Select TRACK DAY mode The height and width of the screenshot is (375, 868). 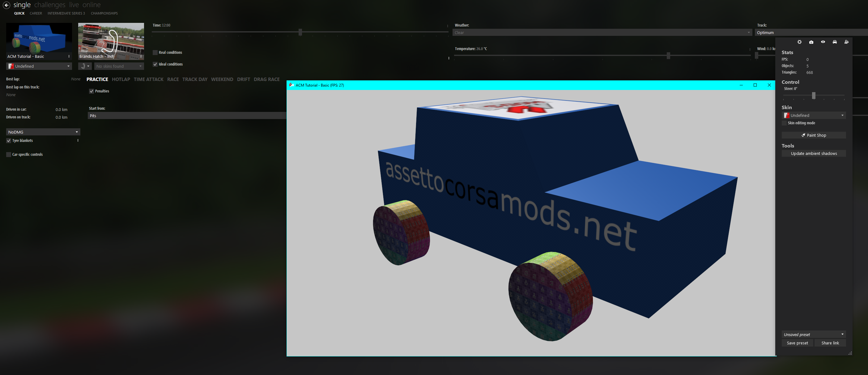(195, 79)
